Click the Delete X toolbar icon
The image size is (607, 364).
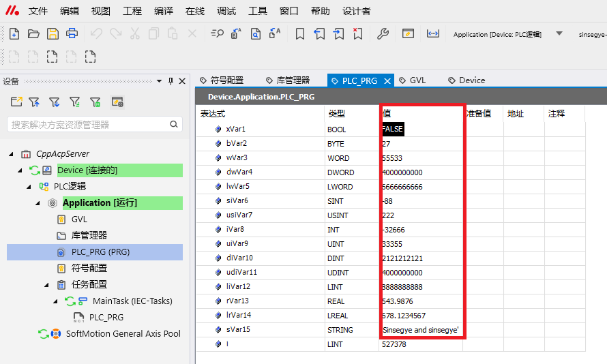pos(192,33)
